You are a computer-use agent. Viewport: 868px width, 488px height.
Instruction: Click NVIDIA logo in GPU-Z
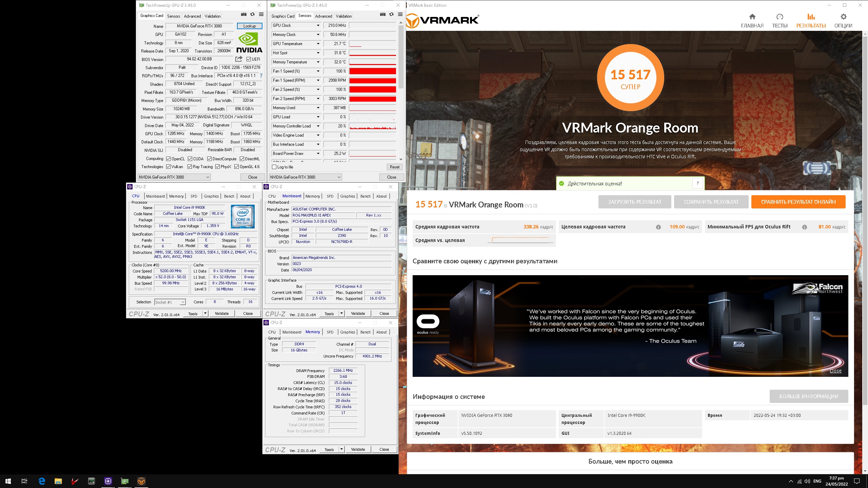tap(249, 43)
